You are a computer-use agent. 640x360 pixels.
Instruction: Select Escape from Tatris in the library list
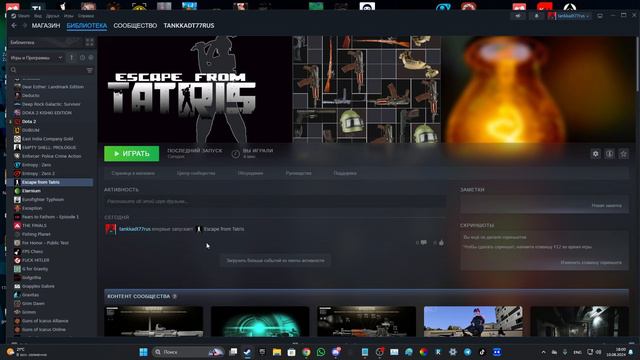tap(51, 182)
